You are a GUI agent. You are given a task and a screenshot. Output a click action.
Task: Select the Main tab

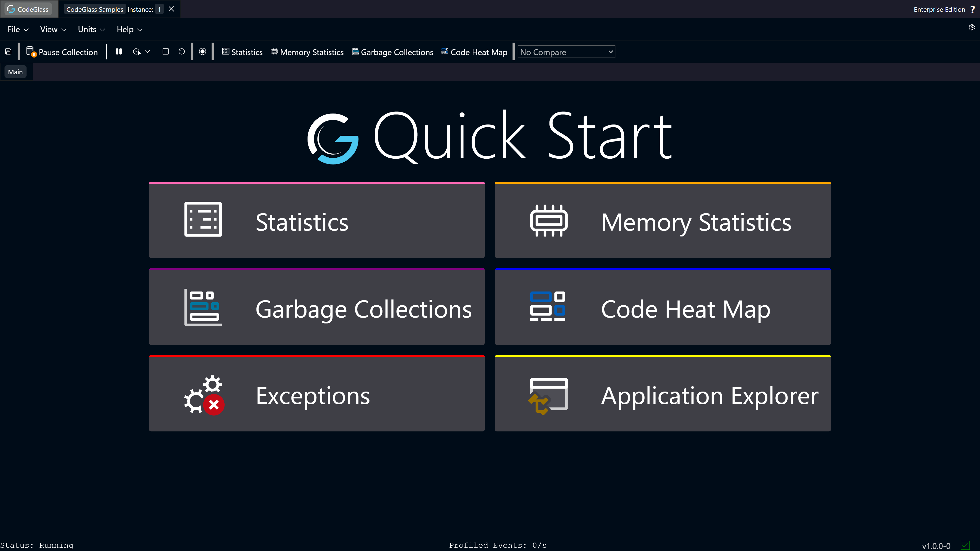point(16,72)
